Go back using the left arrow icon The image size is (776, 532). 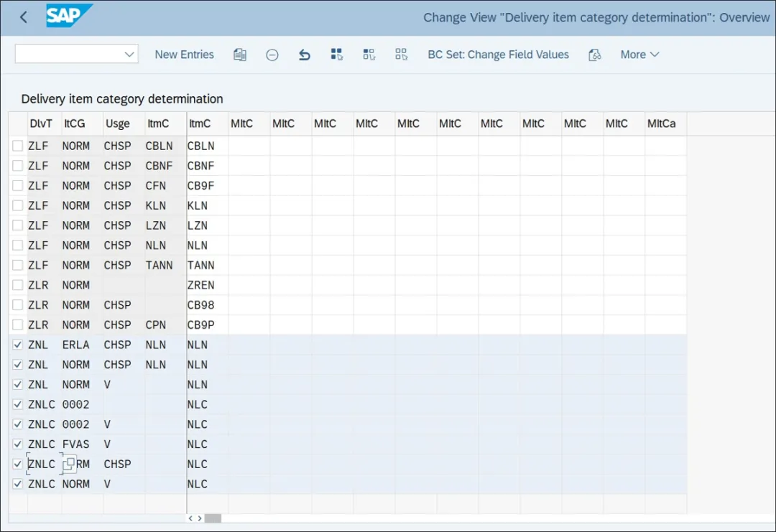tap(23, 17)
